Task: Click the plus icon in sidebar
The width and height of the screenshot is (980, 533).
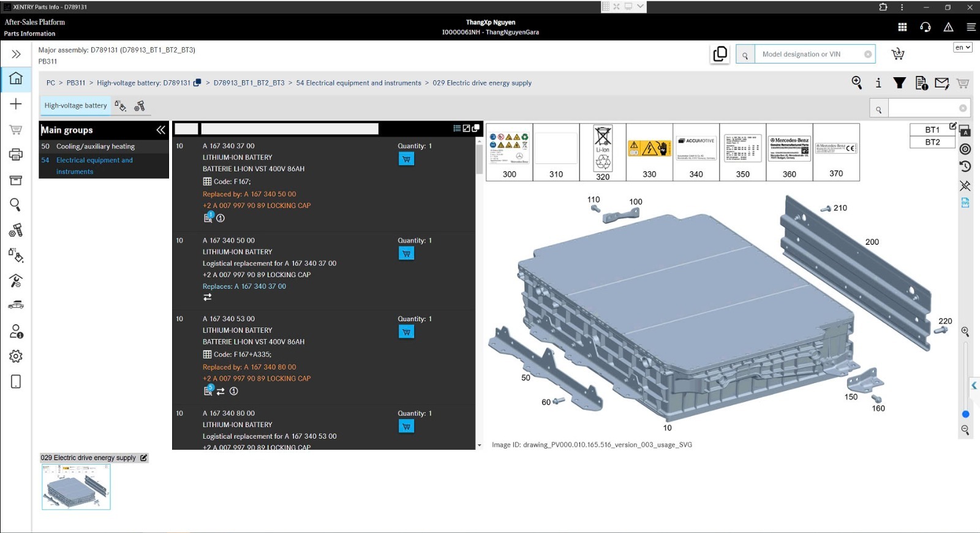Action: pyautogui.click(x=16, y=104)
